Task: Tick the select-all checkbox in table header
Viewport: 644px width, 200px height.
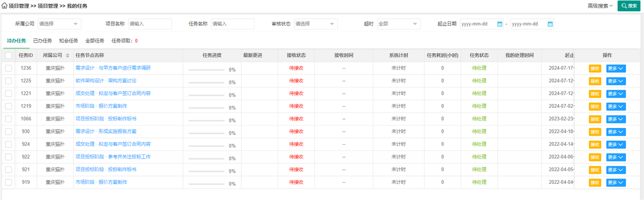Action: 9,55
